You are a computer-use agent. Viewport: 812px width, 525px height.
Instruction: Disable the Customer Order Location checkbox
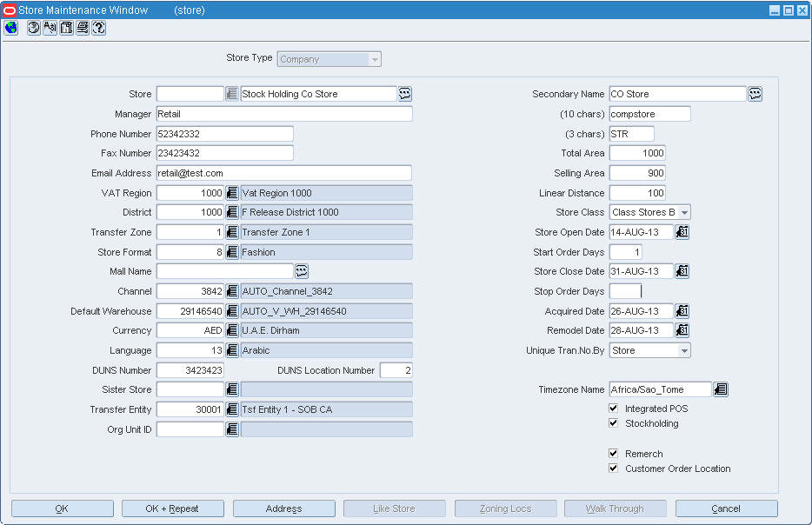click(614, 468)
